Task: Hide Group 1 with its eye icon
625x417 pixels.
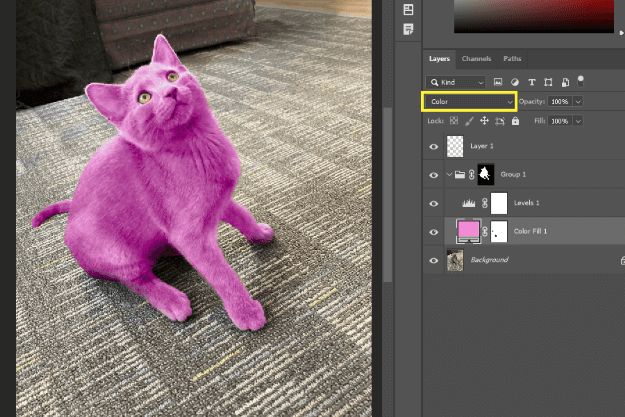Action: point(434,175)
